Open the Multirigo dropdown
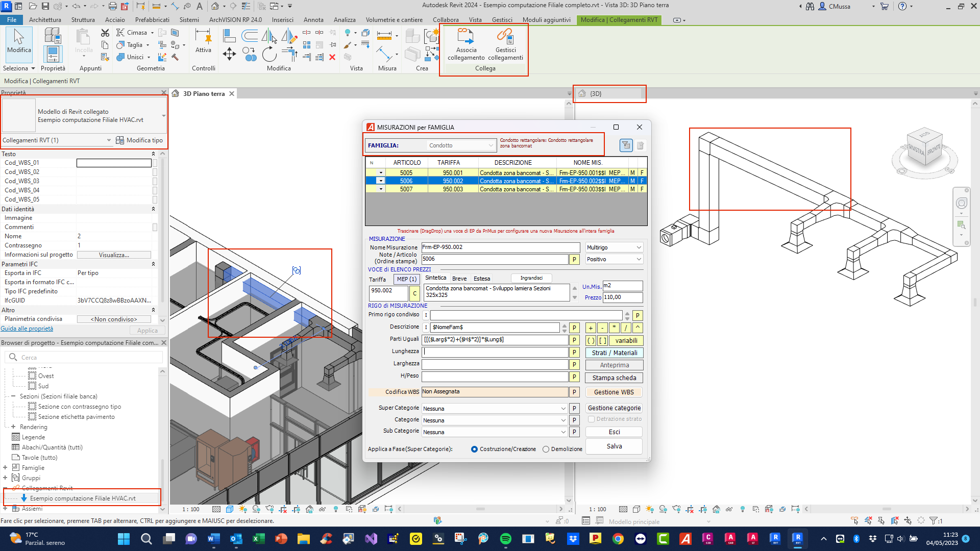 (x=614, y=247)
